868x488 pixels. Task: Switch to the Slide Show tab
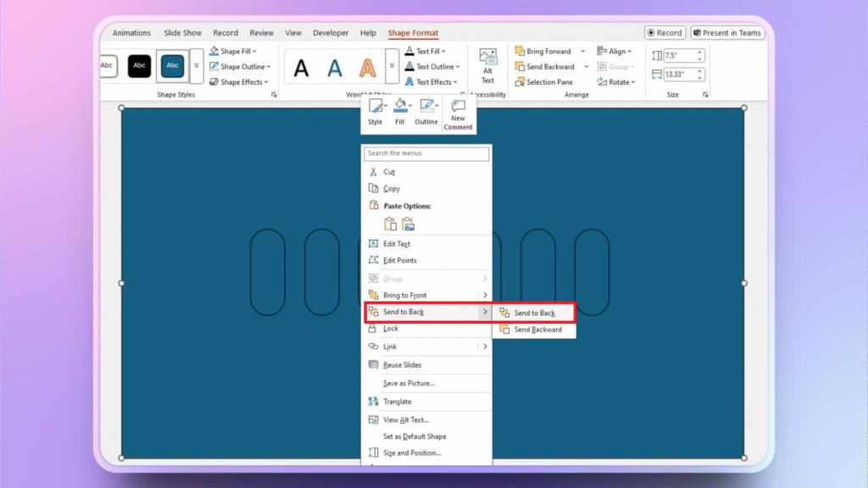point(182,33)
